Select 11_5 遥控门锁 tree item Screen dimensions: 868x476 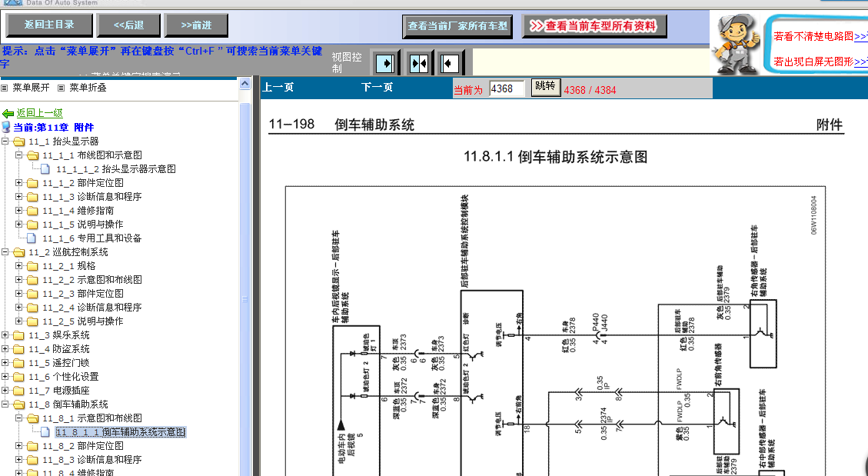tap(58, 362)
